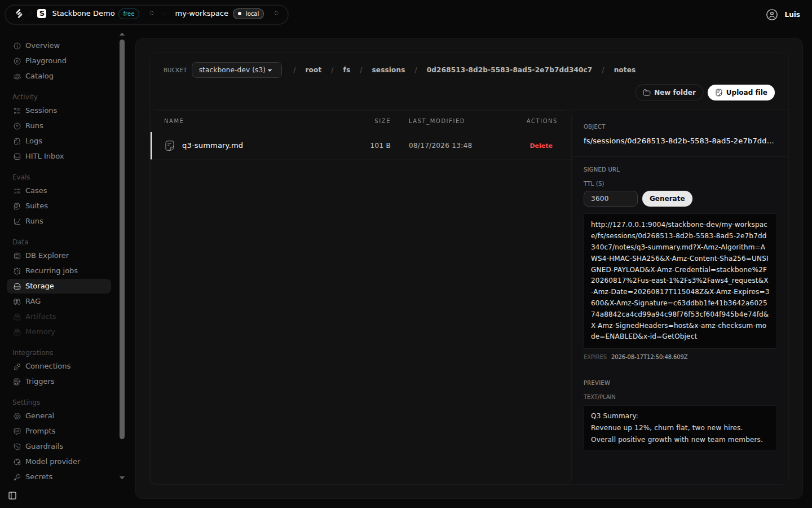The height and width of the screenshot is (508, 812).
Task: Open the HITL Inbox menu item
Action: [59, 156]
